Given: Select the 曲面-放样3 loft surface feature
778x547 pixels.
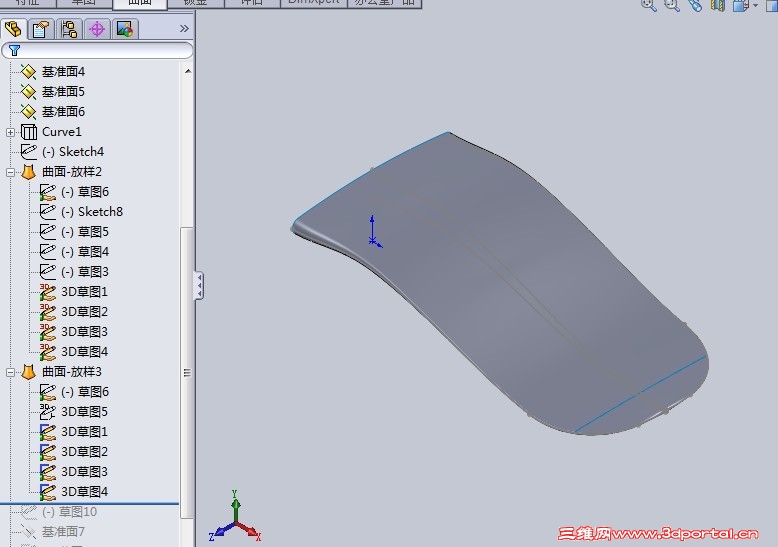Looking at the screenshot, I should [71, 372].
